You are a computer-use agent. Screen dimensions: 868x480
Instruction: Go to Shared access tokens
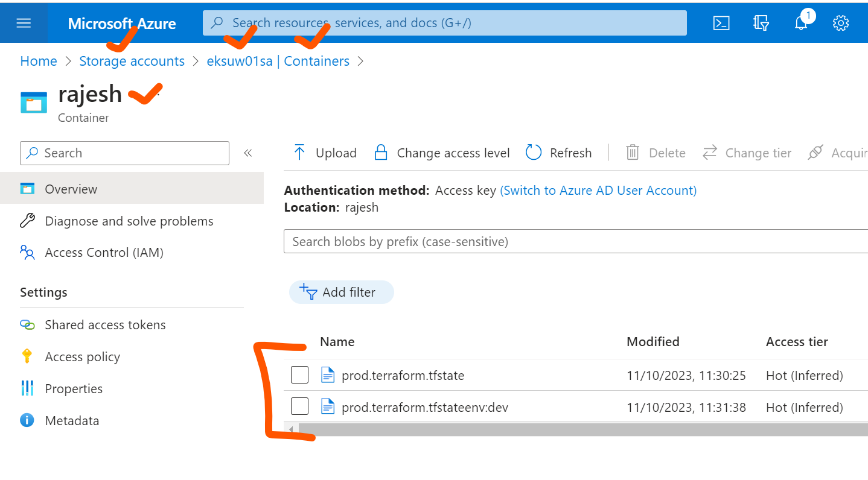pyautogui.click(x=105, y=325)
